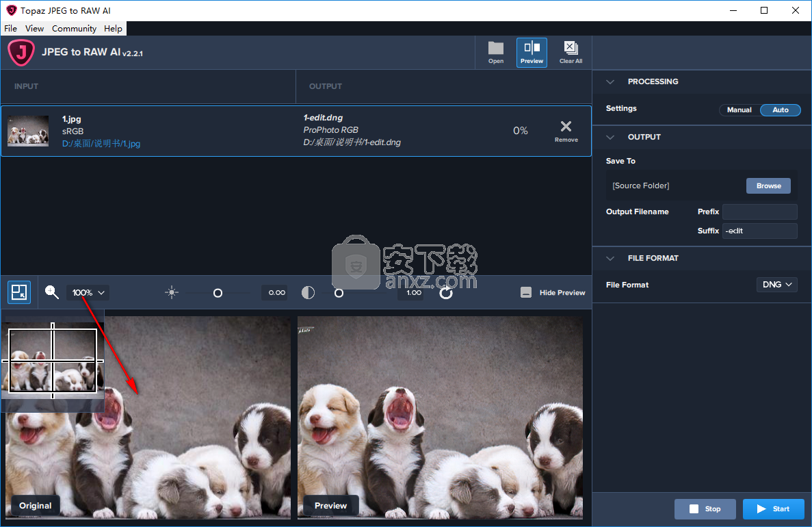
Task: Open the 100% zoom level dropdown
Action: pos(88,292)
